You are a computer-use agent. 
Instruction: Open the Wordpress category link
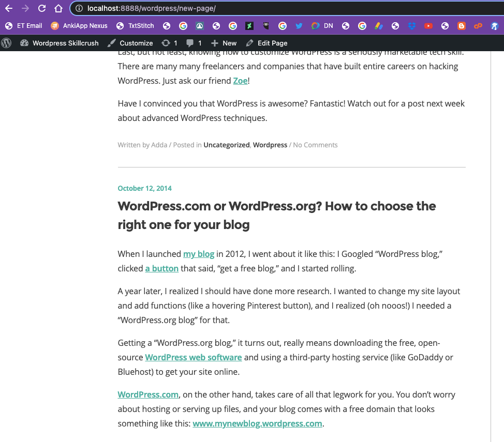[x=270, y=145]
